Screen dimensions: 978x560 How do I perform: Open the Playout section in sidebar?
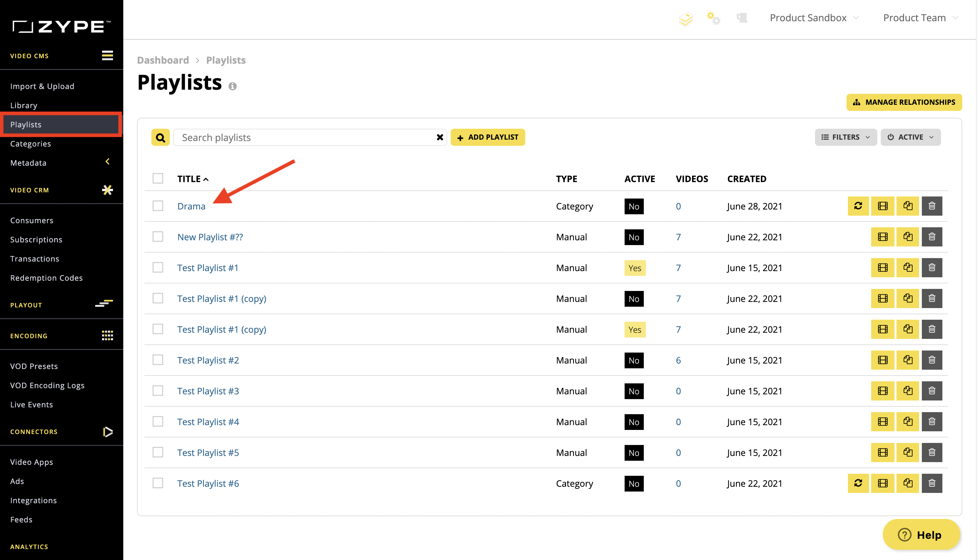(x=26, y=305)
